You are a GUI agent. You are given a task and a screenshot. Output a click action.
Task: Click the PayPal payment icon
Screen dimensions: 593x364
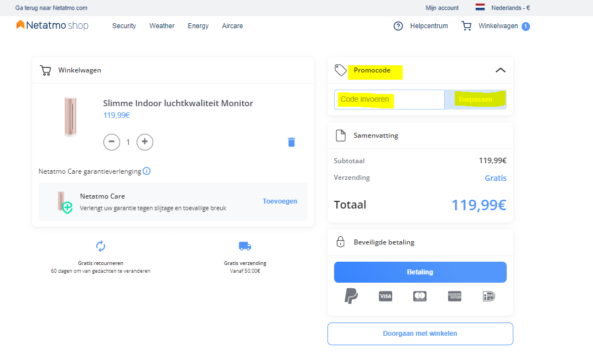351,296
